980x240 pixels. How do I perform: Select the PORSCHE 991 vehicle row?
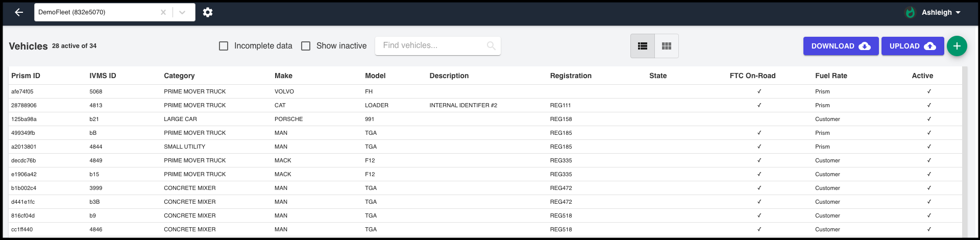[x=288, y=119]
